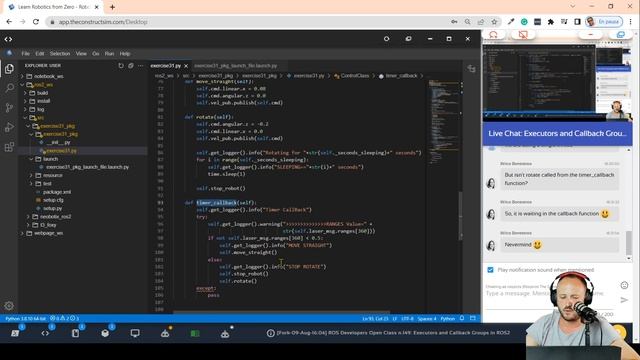Open the View menu

[81, 53]
